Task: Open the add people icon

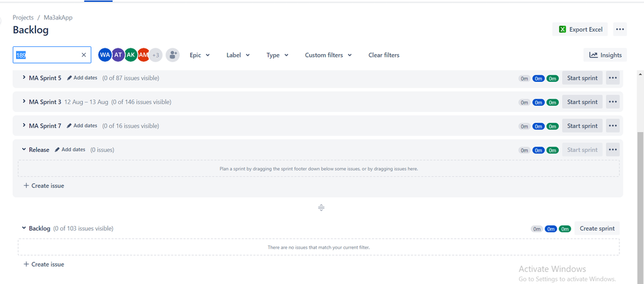Action: tap(173, 55)
